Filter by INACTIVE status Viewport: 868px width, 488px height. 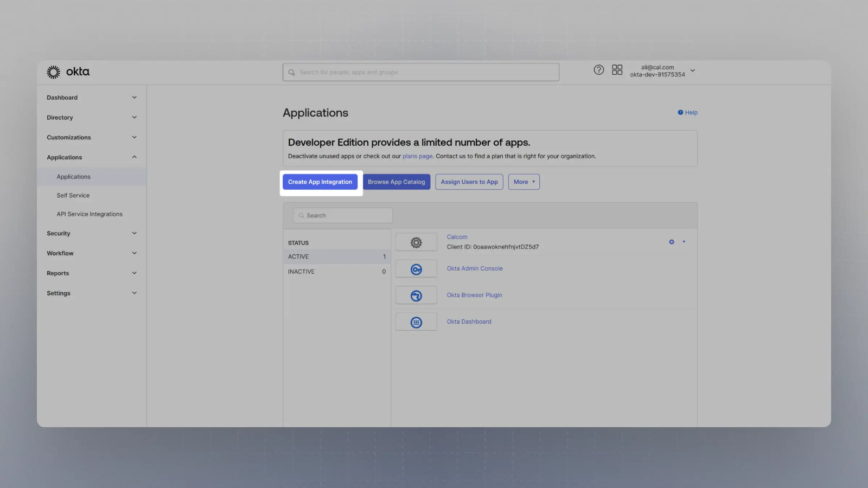coord(337,272)
